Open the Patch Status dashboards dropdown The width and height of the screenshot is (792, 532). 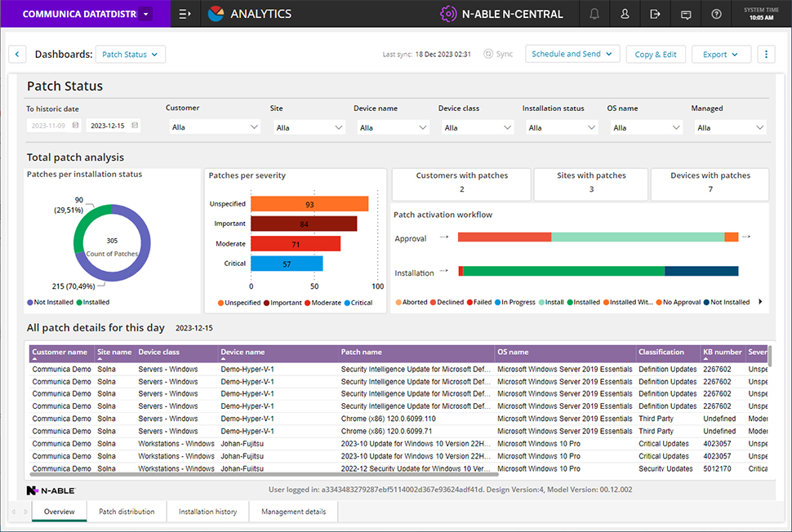click(131, 54)
